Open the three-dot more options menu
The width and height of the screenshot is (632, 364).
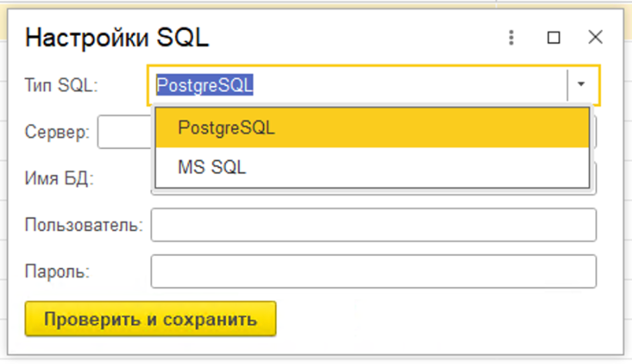[x=511, y=38]
